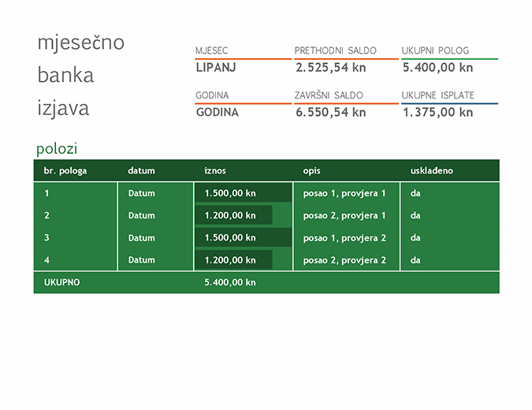
Task: Click the UKUPNI POLOG label in summary
Action: (x=437, y=50)
